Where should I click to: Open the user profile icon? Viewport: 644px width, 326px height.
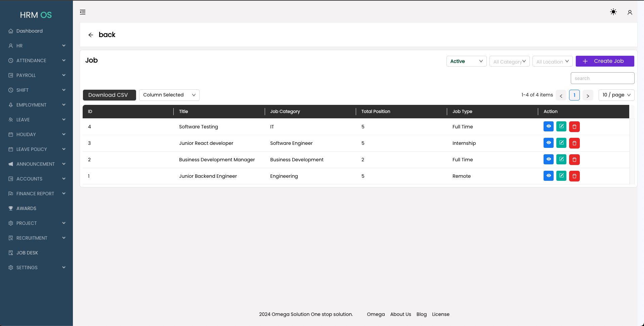tap(630, 12)
